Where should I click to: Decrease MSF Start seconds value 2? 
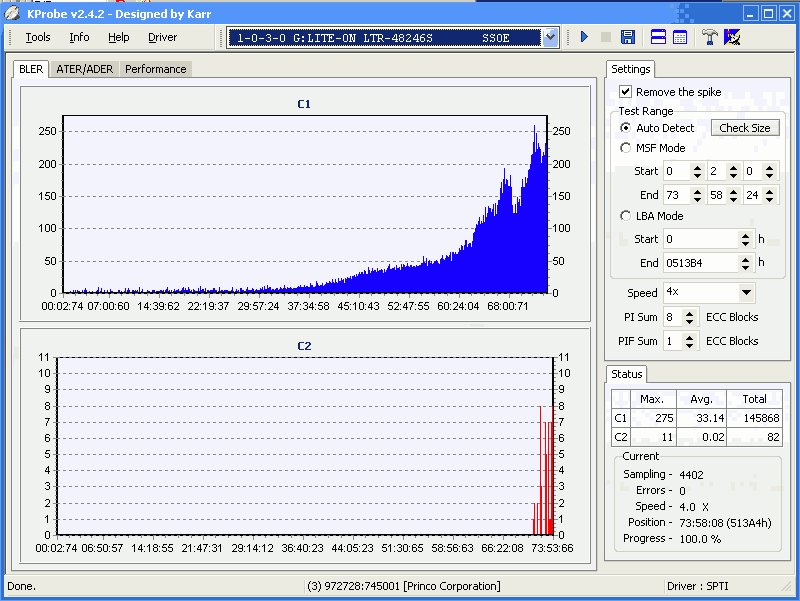point(733,176)
